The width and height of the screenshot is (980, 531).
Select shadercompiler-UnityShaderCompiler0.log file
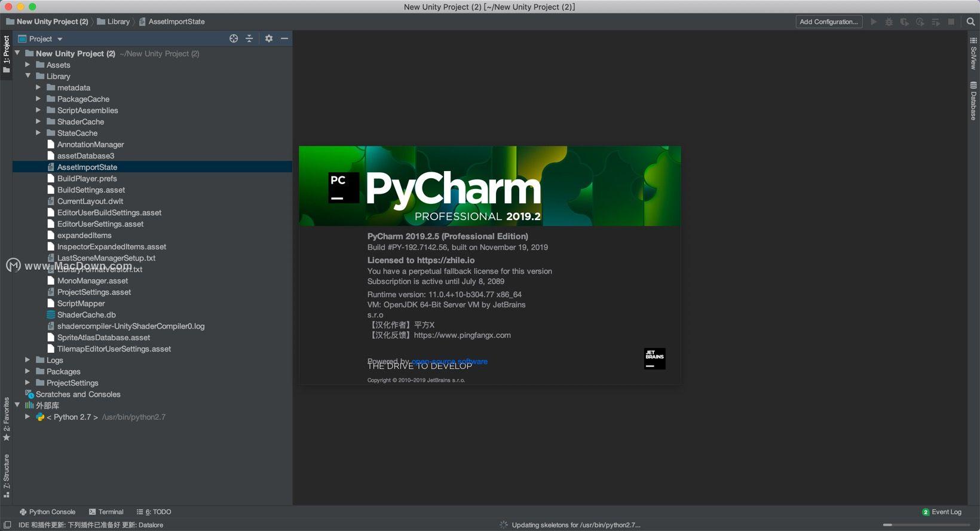point(131,326)
